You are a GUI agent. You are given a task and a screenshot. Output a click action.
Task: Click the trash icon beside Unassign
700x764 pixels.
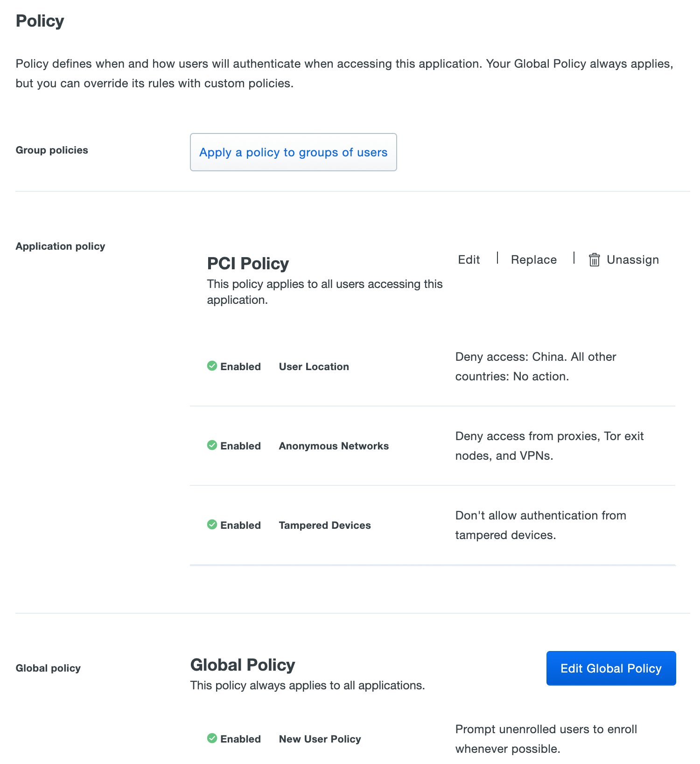click(594, 259)
